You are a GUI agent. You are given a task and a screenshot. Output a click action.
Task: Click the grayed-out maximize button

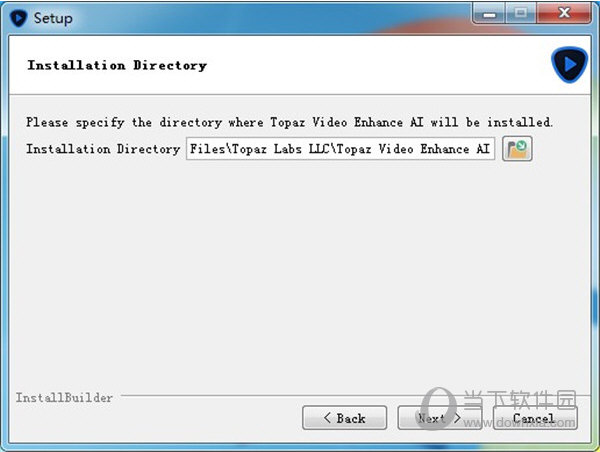click(520, 14)
